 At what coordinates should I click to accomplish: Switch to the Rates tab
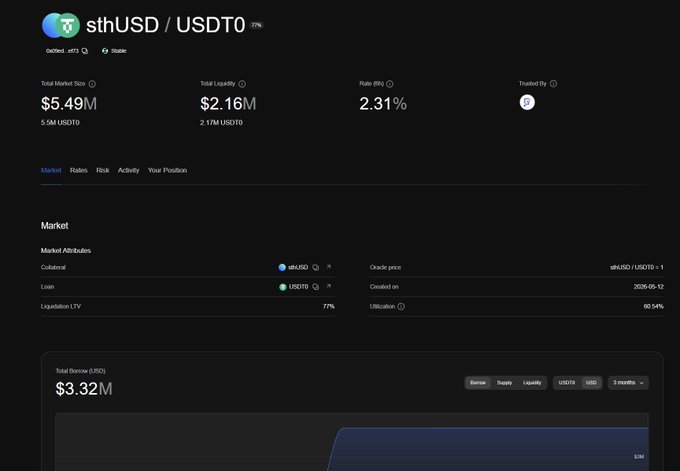tap(78, 170)
